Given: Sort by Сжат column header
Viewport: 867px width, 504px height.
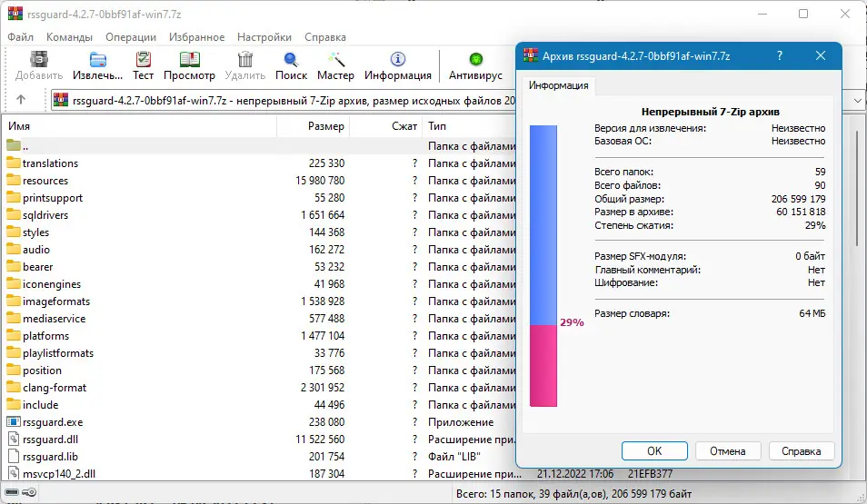Looking at the screenshot, I should pyautogui.click(x=386, y=126).
